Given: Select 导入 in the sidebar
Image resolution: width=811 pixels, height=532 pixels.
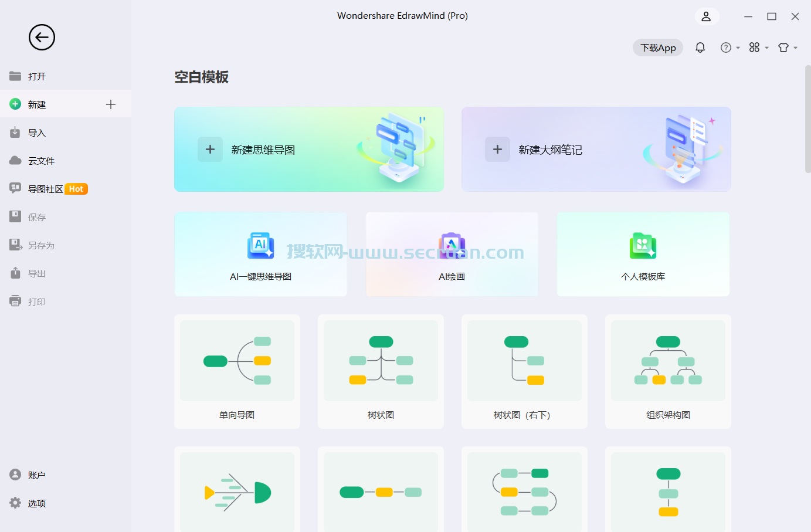Looking at the screenshot, I should click(x=66, y=133).
